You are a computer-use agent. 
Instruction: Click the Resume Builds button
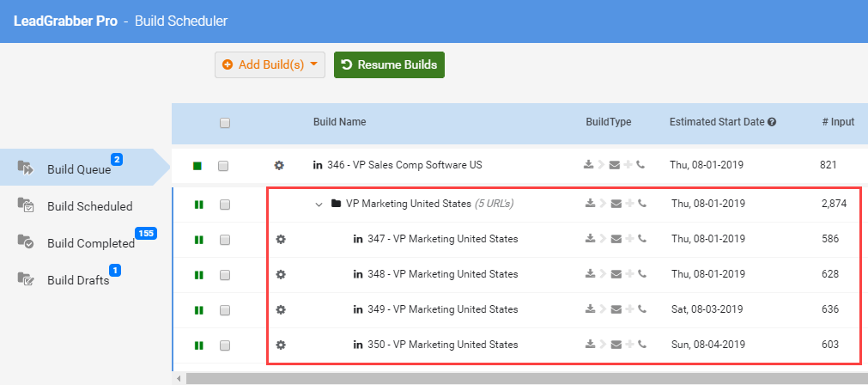click(389, 64)
